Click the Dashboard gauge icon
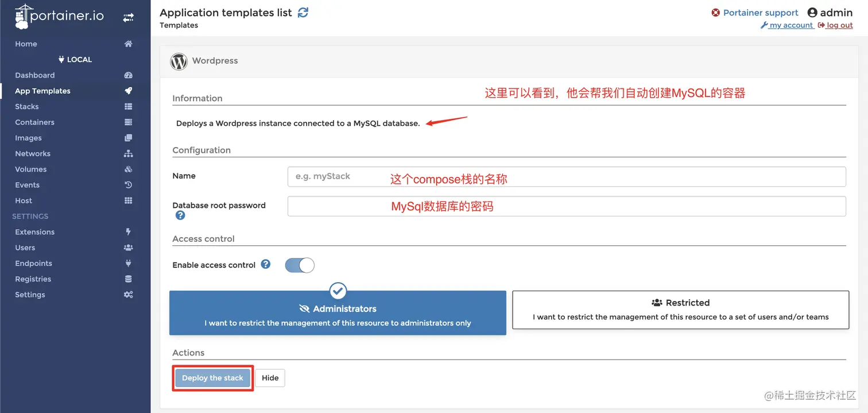868x413 pixels. [129, 75]
